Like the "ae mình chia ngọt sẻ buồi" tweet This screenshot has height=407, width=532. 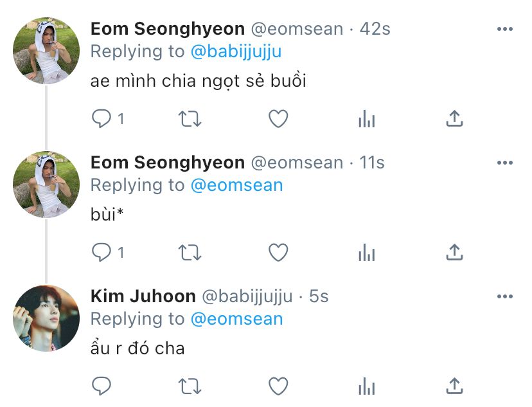278,119
